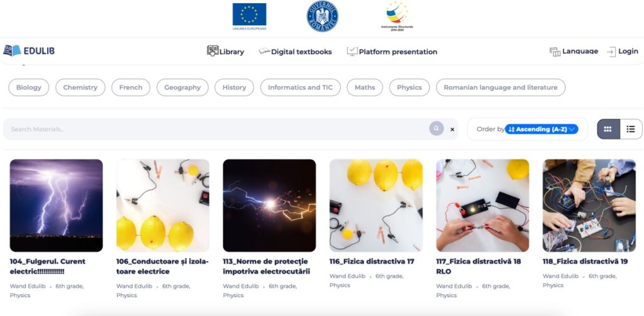Open Platform presentation page

pos(392,52)
